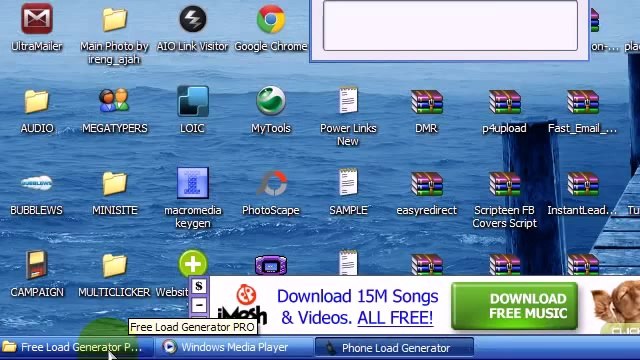Screen dimensions: 640x360
Task: Open the UltraMailer desktop icon
Action: tap(37, 19)
